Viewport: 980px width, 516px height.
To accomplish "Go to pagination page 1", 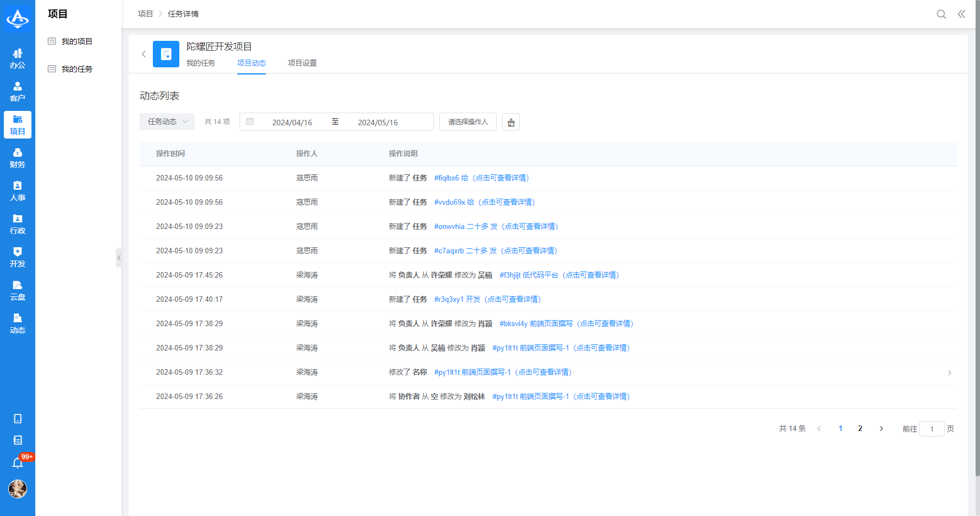I will [x=840, y=429].
